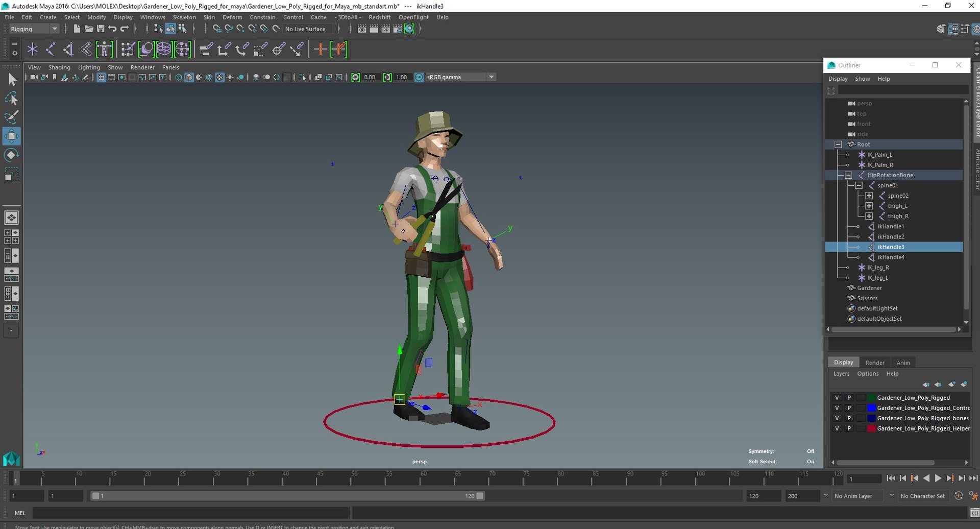Open the Script Editor icon
Viewport: 980px width, 529px height.
(974, 513)
